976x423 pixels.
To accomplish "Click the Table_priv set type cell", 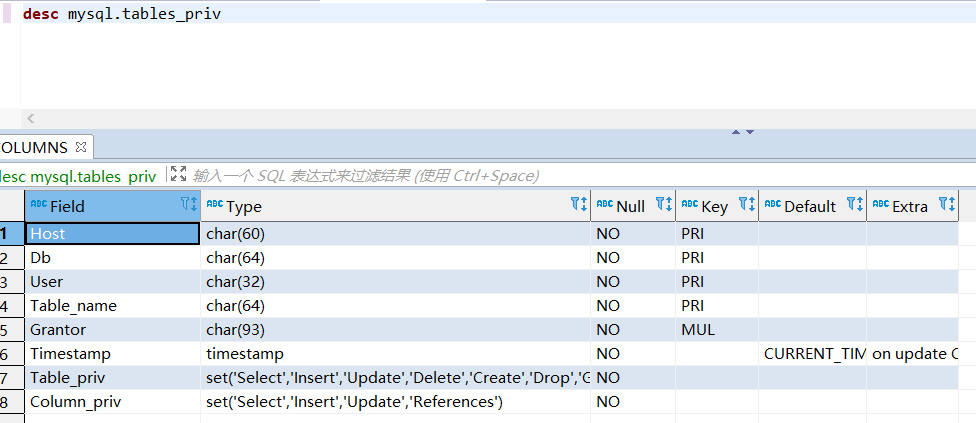I will click(395, 377).
